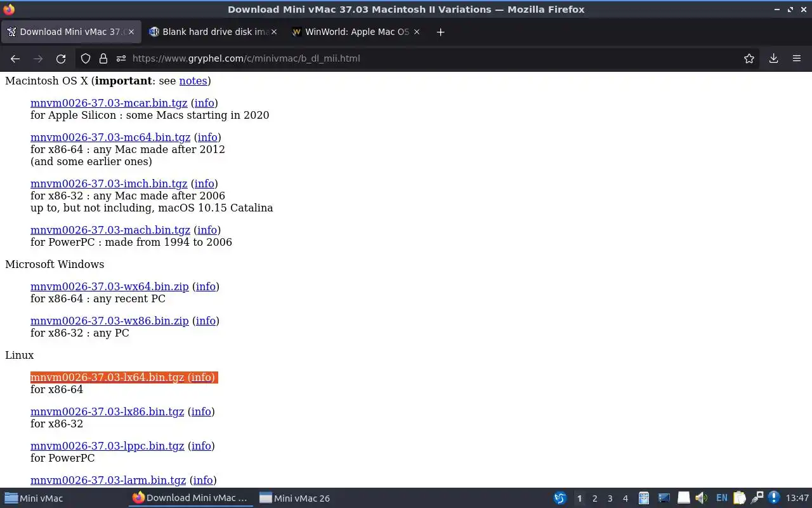Open the Firefox hamburger application menu
The image size is (812, 508).
[x=797, y=58]
